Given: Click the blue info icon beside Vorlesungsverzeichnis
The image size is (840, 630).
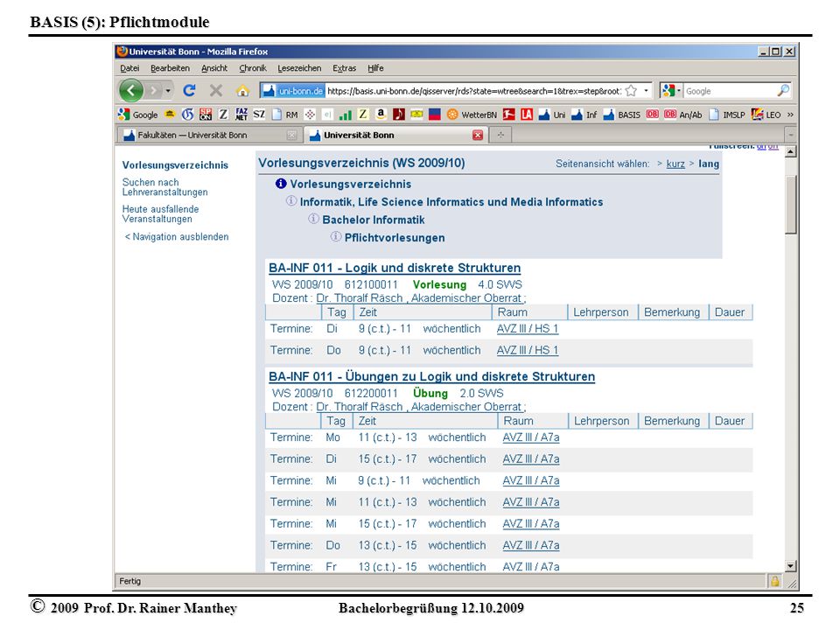Looking at the screenshot, I should tap(281, 184).
